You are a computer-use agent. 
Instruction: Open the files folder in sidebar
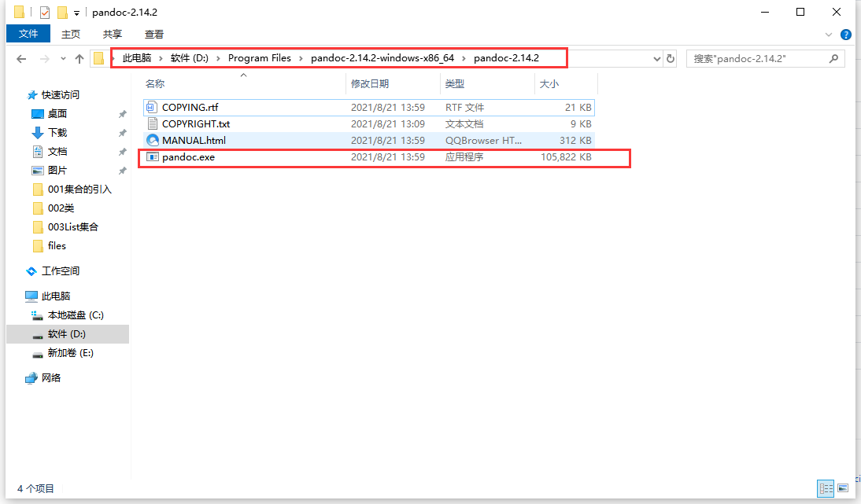[x=57, y=246]
